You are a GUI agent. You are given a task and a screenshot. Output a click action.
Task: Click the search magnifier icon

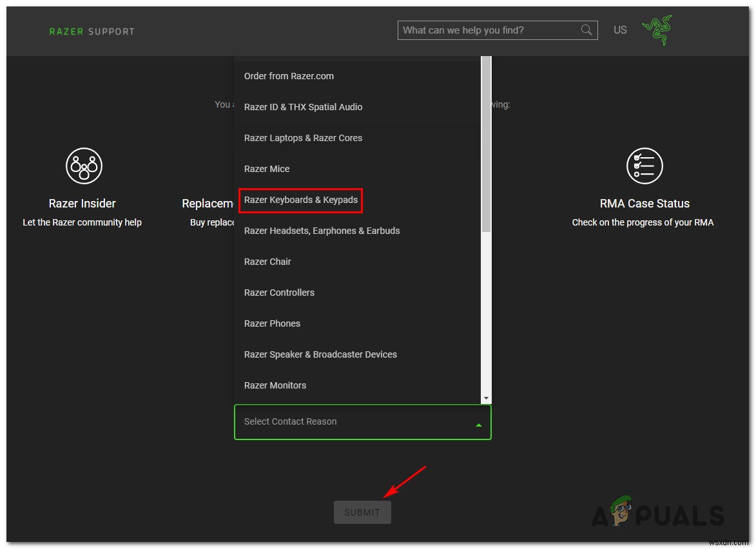pos(586,30)
